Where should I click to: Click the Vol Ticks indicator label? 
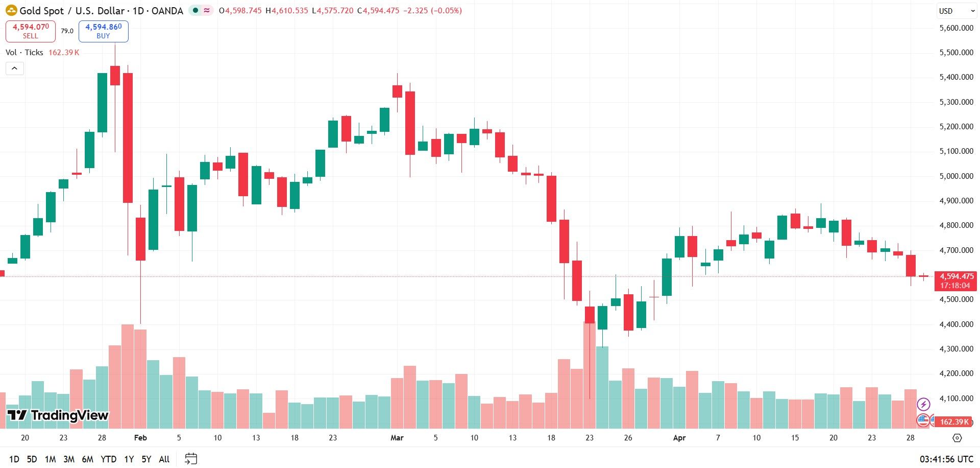coord(24,53)
